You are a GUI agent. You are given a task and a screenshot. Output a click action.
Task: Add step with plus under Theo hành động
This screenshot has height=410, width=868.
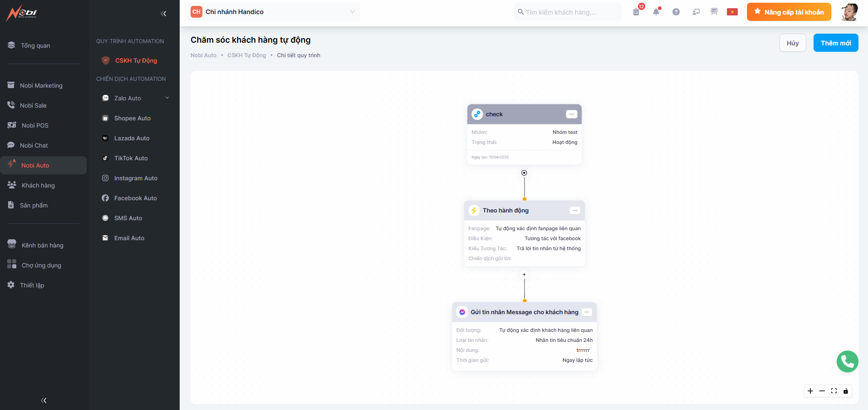pyautogui.click(x=524, y=275)
